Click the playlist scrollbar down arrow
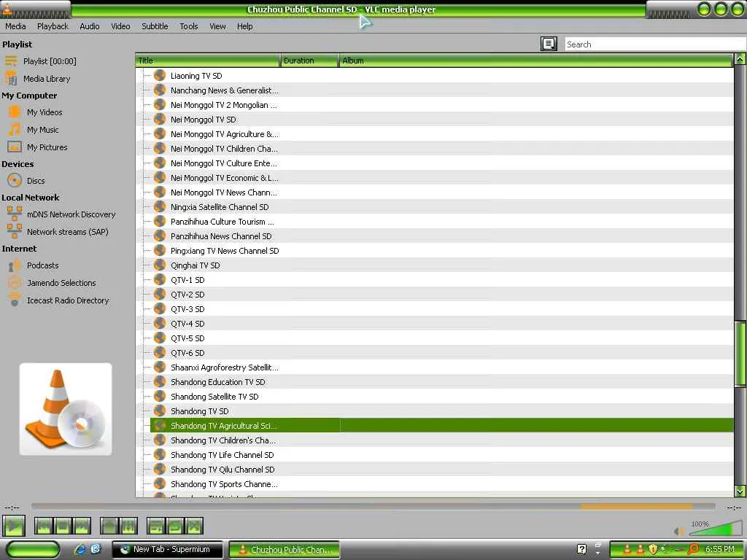 [740, 491]
